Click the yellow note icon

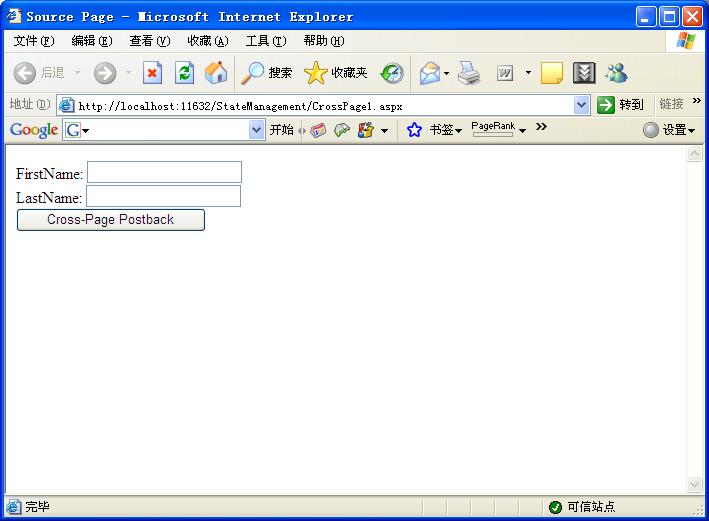click(x=552, y=73)
